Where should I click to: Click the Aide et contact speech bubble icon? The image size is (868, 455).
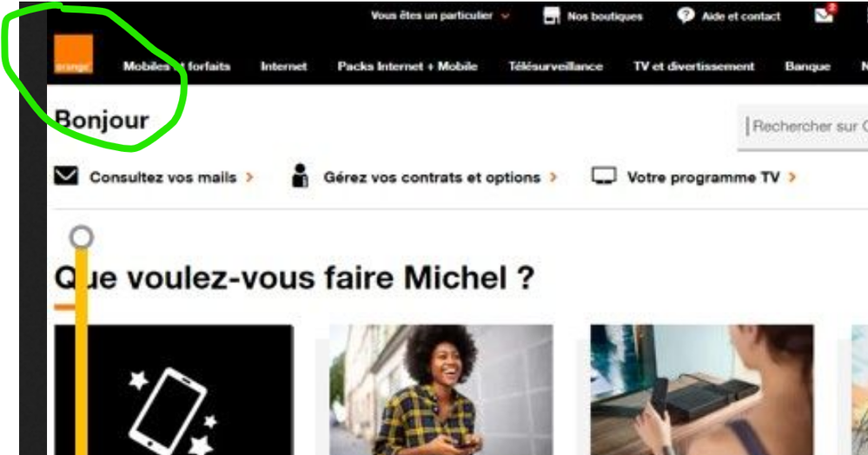(x=686, y=16)
